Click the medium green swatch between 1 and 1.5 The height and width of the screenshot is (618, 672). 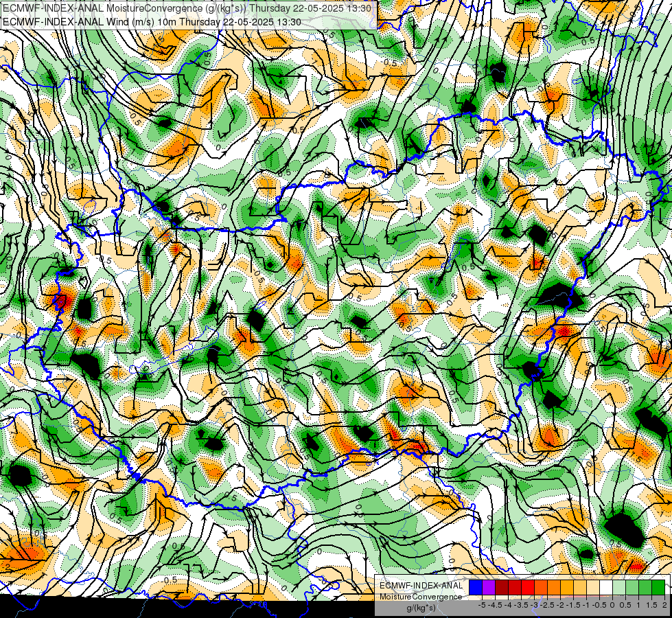pos(645,587)
